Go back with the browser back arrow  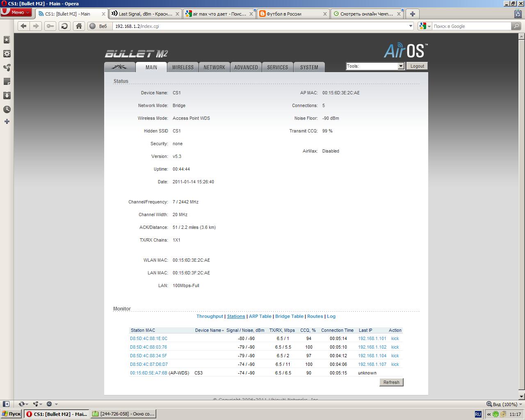tap(24, 26)
